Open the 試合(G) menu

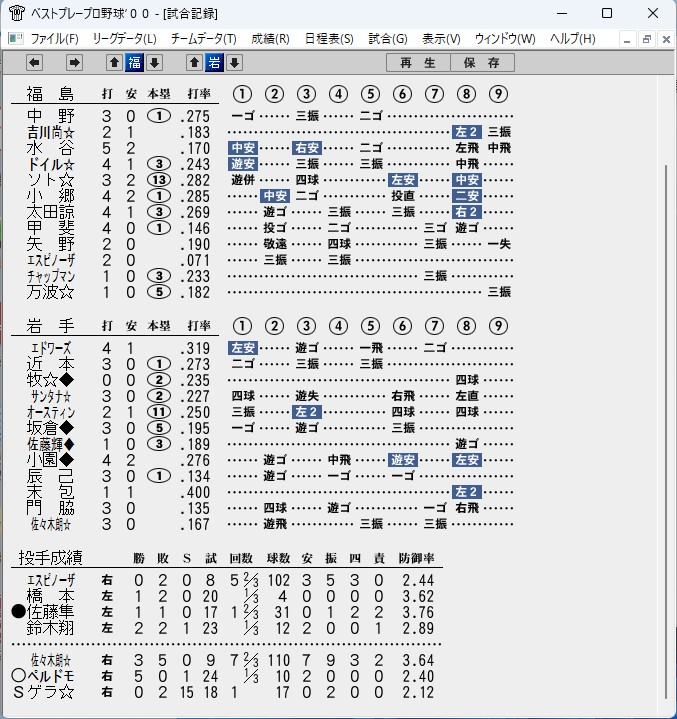[x=388, y=39]
